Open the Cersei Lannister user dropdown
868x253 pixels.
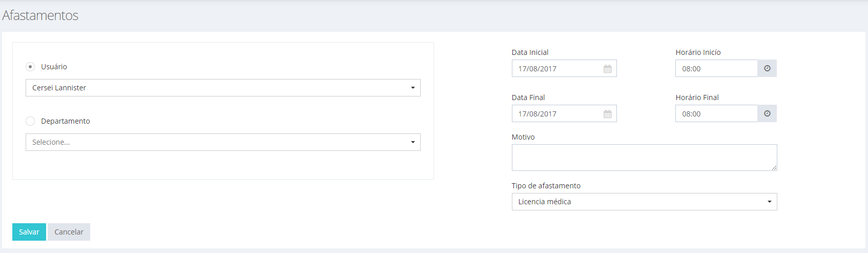223,88
